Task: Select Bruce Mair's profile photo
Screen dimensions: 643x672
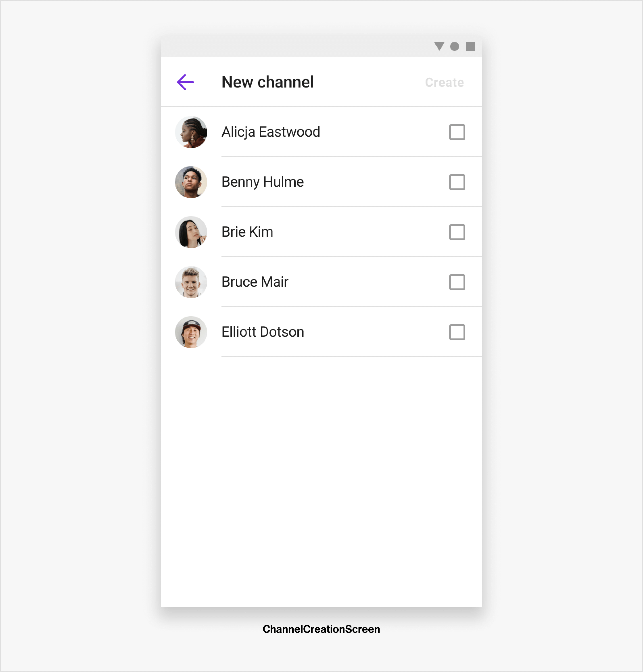Action: pos(191,282)
